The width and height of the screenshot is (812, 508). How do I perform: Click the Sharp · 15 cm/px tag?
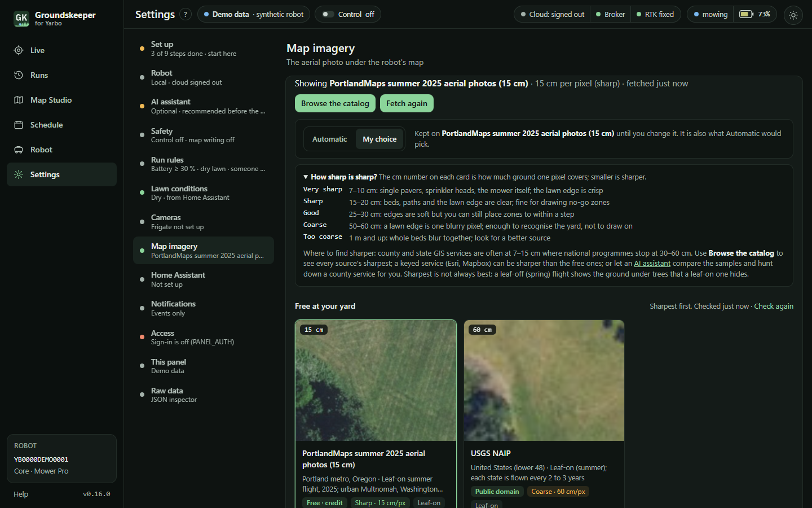click(380, 503)
